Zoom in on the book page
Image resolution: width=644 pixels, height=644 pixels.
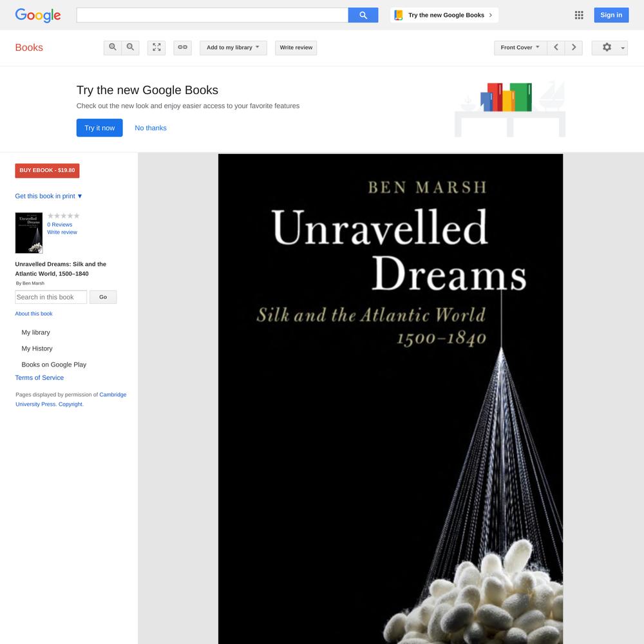113,48
